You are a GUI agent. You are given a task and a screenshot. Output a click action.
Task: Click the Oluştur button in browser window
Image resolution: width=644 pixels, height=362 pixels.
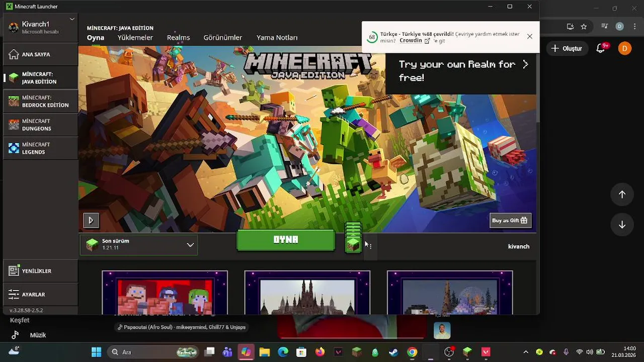[567, 48]
